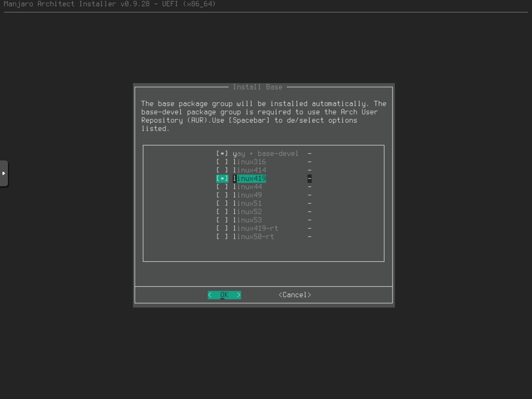
Task: Click the linux51 list entry label
Action: [247, 204]
